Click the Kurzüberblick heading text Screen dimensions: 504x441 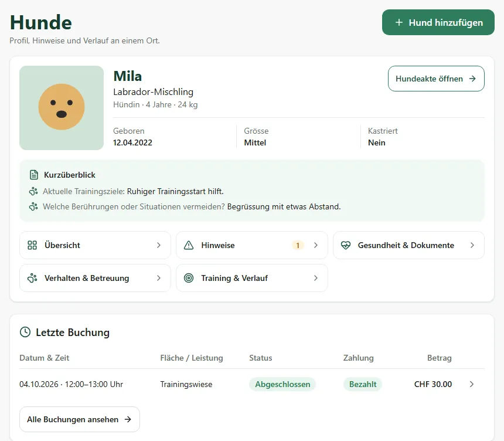click(70, 175)
